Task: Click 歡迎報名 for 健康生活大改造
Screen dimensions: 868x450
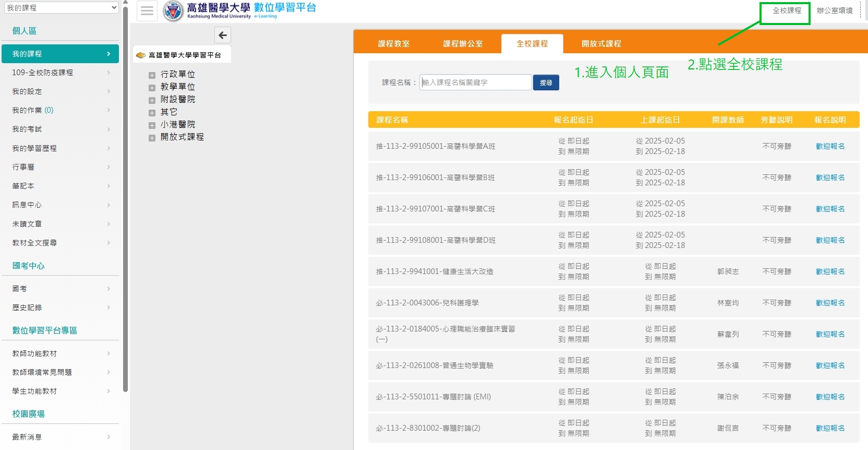Action: click(830, 271)
